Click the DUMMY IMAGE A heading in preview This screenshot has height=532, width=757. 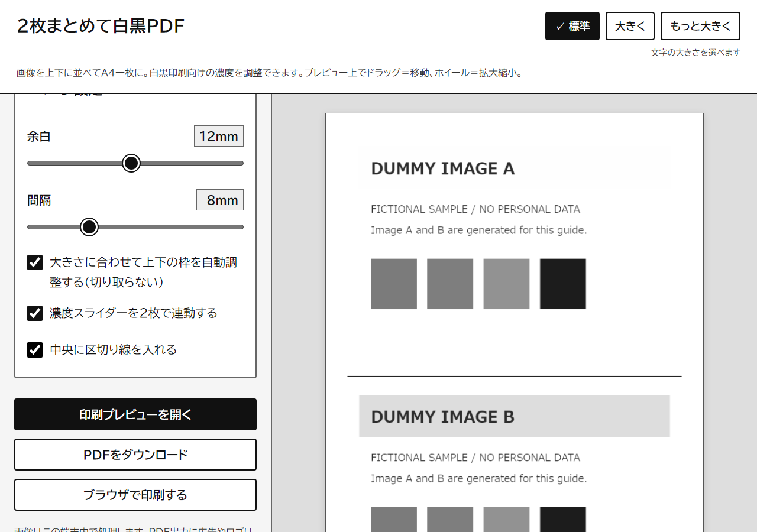(x=443, y=169)
